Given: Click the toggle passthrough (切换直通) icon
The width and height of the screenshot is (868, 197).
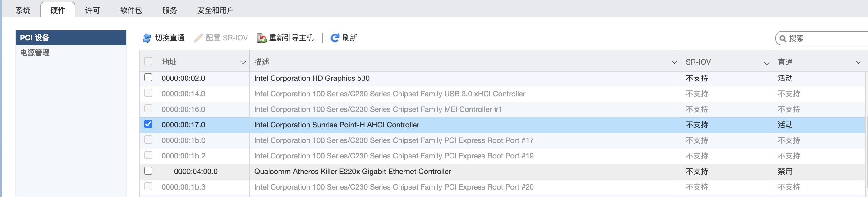Looking at the screenshot, I should tap(147, 38).
